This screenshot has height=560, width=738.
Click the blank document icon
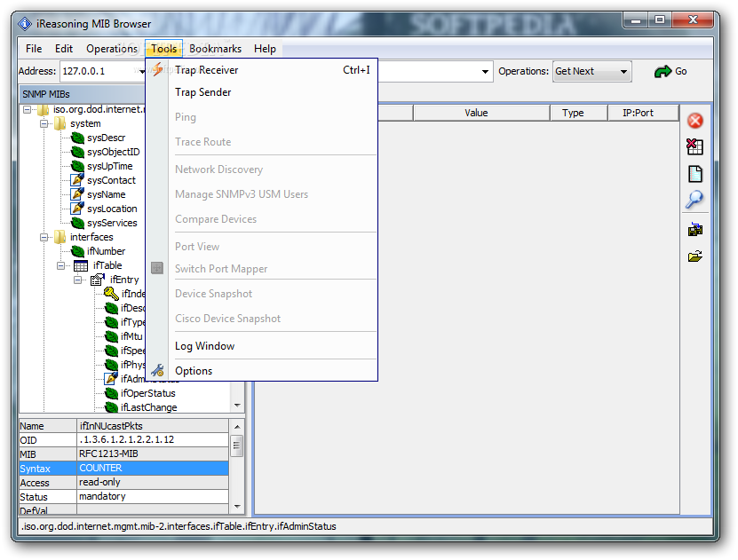pos(695,174)
